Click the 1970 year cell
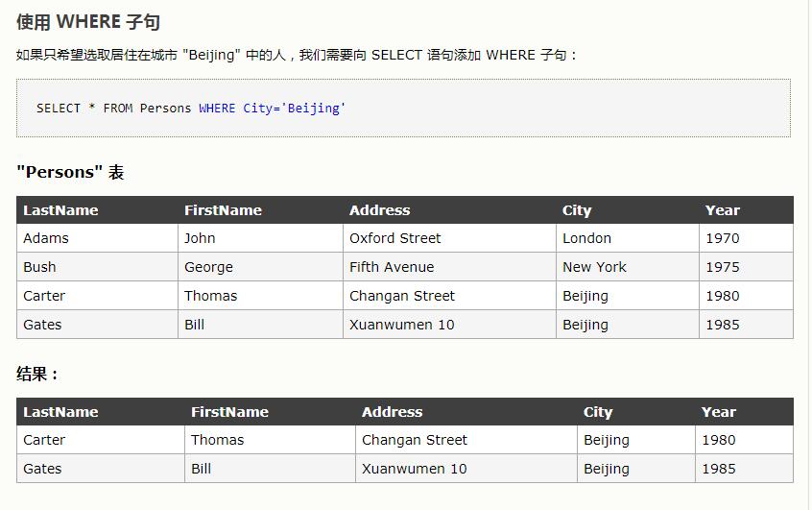This screenshot has height=510, width=812. (722, 238)
